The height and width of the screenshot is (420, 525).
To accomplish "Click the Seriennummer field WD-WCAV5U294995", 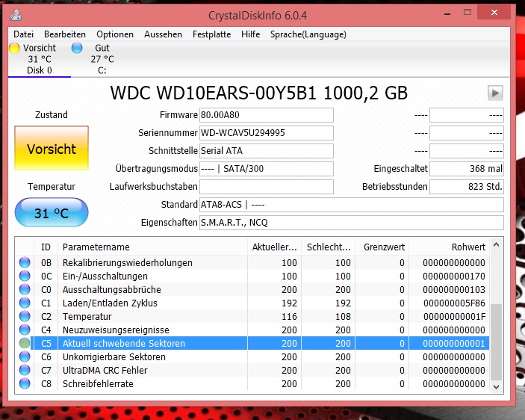I will (267, 133).
